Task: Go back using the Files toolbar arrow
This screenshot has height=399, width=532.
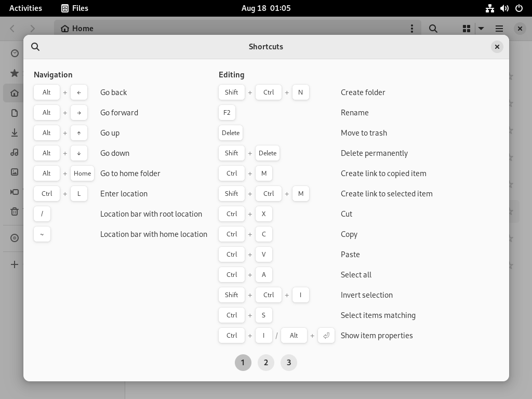Action: (12, 29)
